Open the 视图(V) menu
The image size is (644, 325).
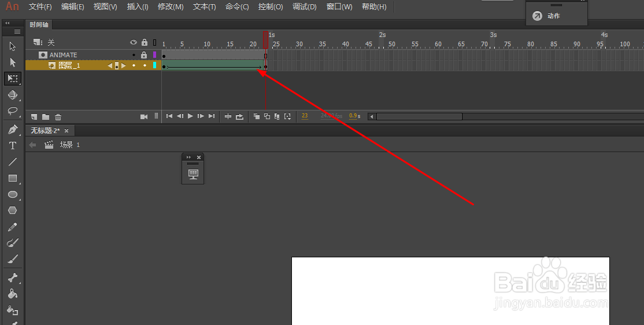(x=105, y=6)
